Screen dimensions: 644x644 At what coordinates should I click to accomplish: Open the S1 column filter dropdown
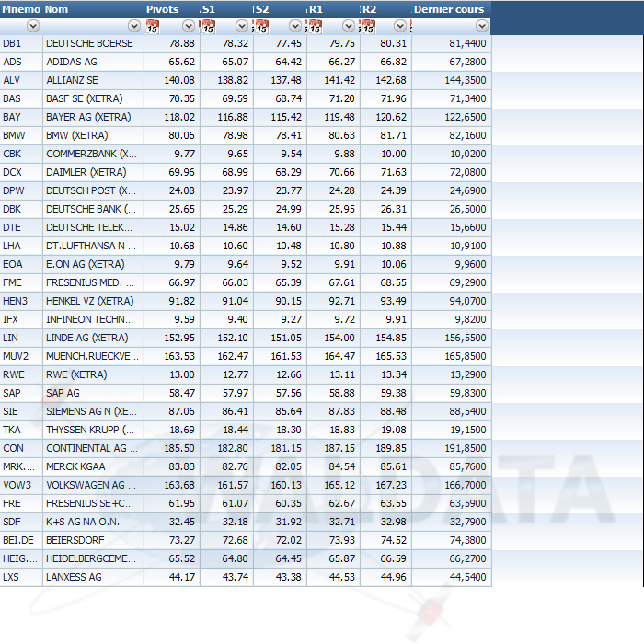tap(241, 27)
